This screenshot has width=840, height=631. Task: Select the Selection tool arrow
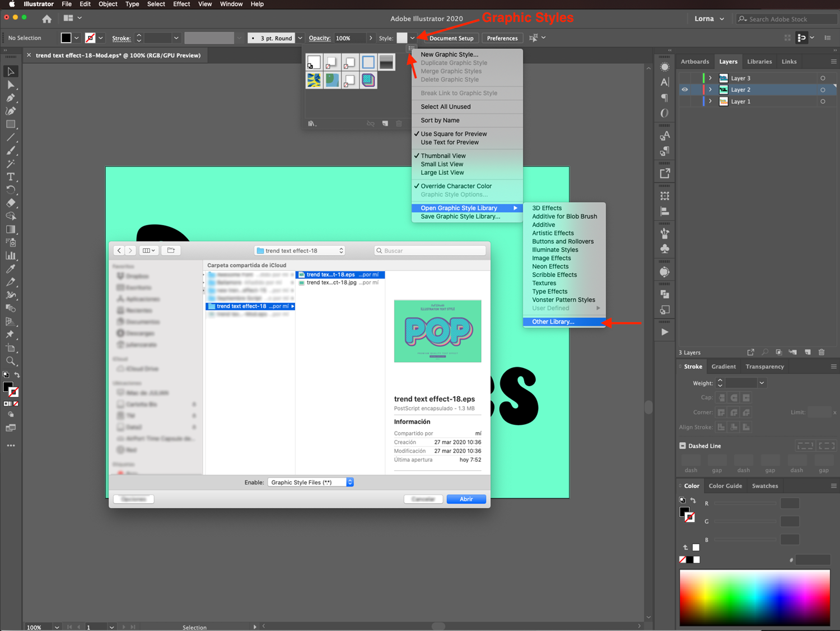tap(11, 71)
